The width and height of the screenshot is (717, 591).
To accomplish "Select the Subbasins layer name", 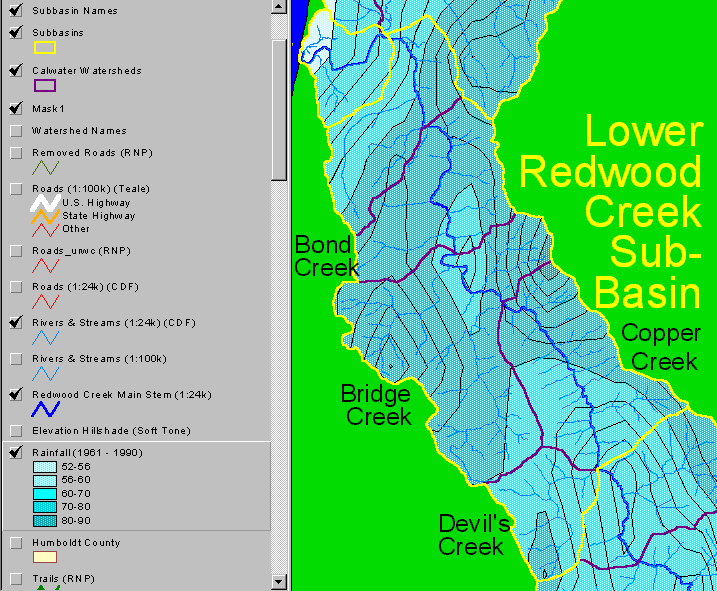I will tap(58, 32).
